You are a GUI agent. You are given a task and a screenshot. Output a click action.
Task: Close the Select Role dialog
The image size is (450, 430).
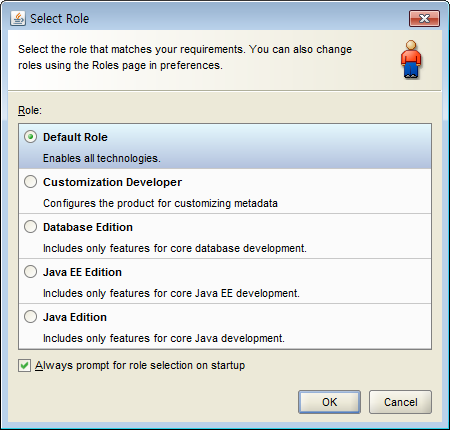[x=424, y=18]
